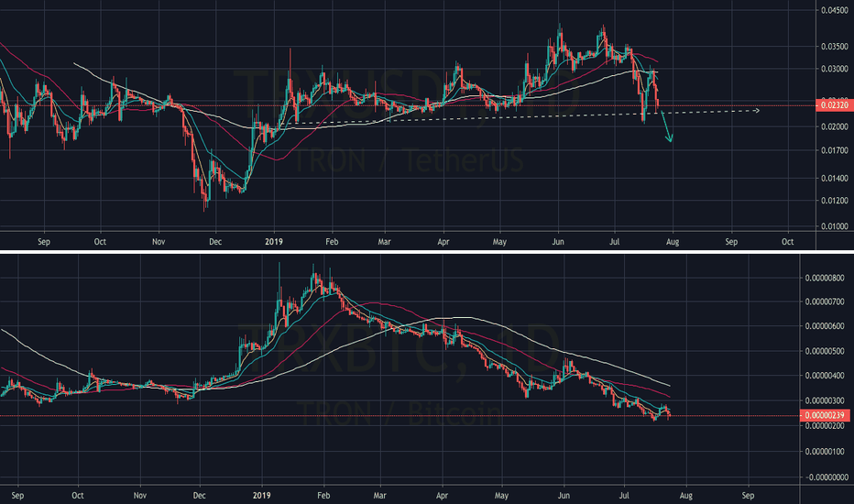
Task: Click Apr on the TRXBTC time axis
Action: pos(443,495)
